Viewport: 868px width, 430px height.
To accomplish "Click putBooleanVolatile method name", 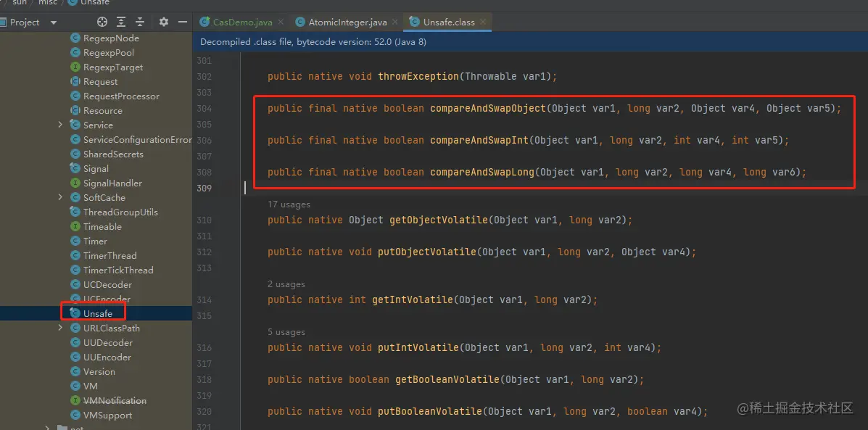I will [x=430, y=412].
